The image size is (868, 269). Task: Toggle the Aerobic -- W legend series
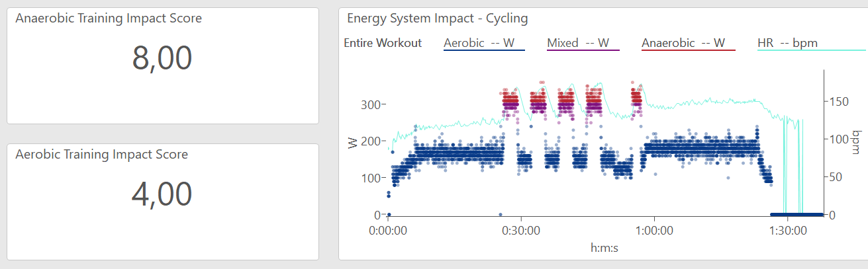pyautogui.click(x=483, y=43)
